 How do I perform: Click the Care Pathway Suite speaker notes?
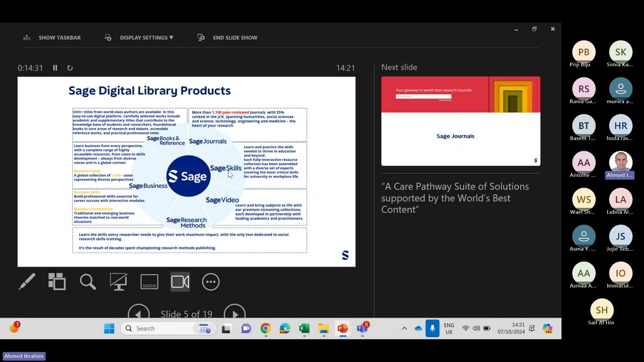[455, 198]
